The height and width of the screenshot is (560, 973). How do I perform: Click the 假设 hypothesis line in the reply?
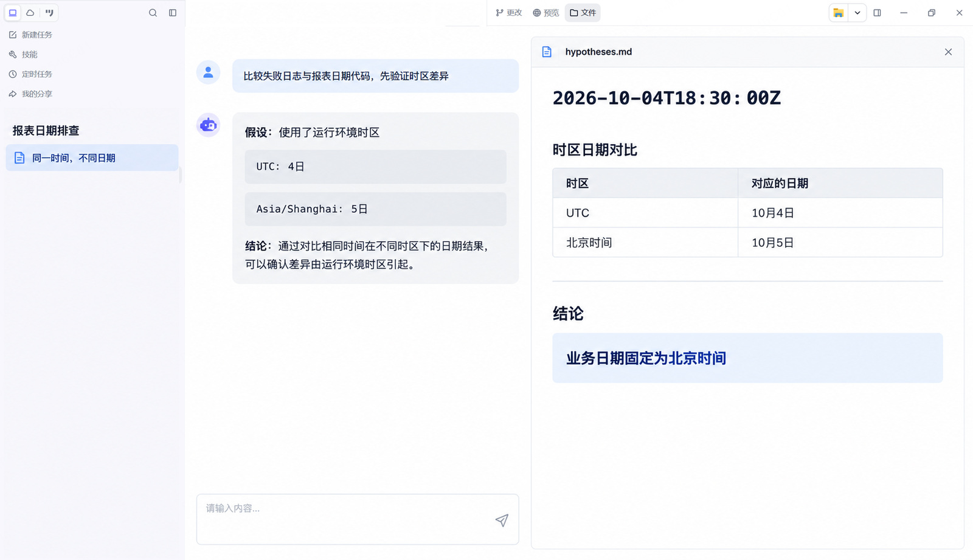click(x=312, y=132)
